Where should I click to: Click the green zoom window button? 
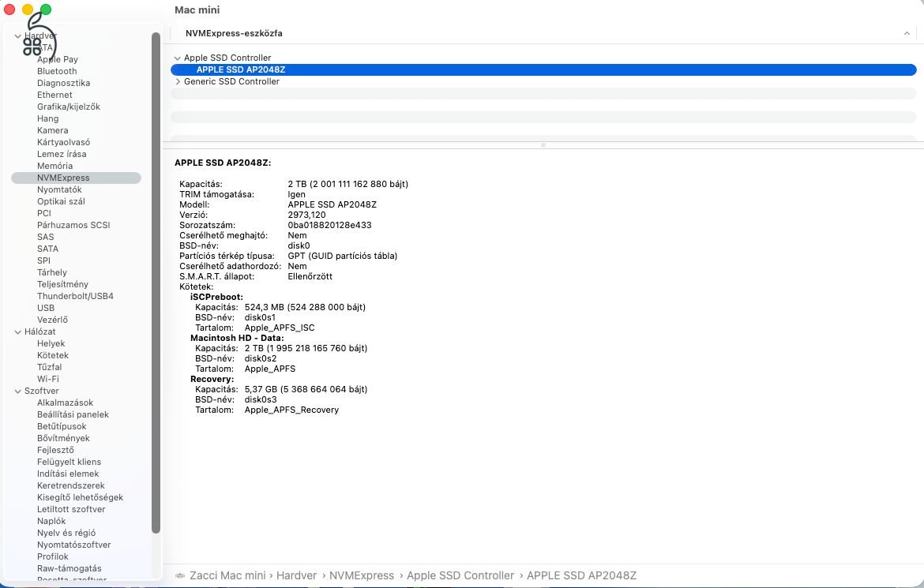45,9
